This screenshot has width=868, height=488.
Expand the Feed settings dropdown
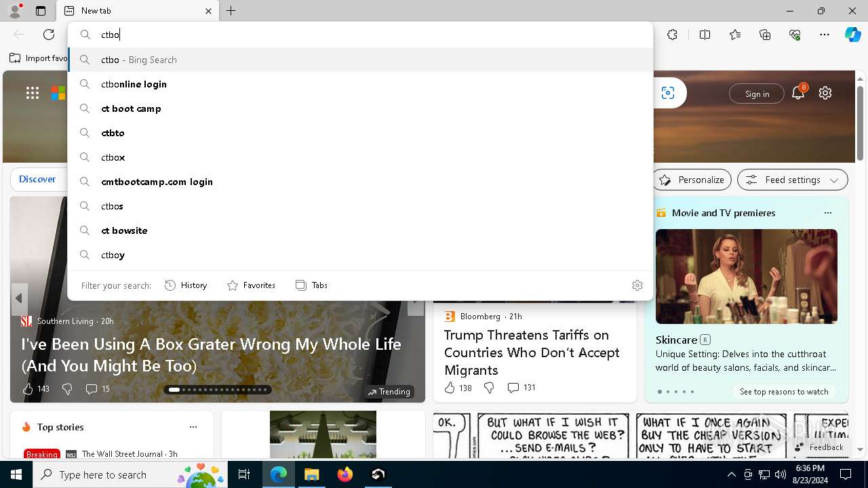point(793,180)
